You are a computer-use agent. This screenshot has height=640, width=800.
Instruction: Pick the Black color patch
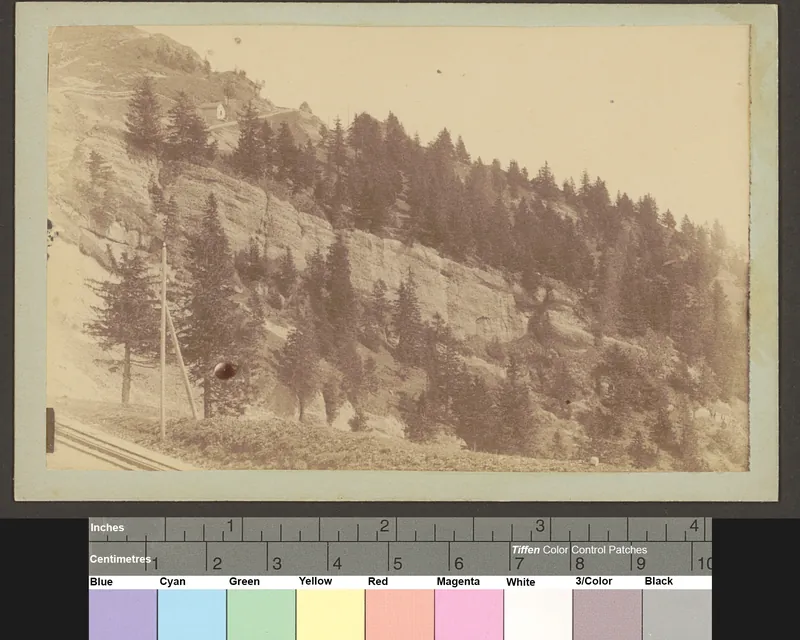[677, 614]
